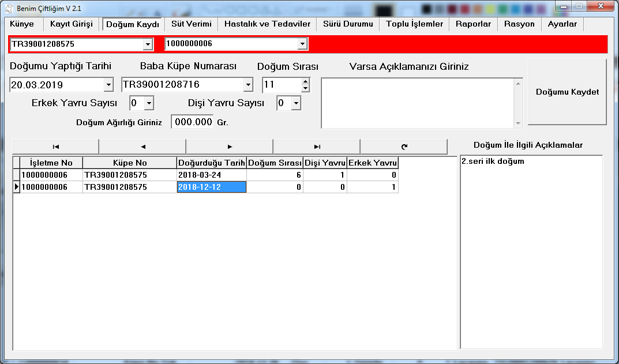
Task: Open the Dişi Yavru Sayısı dropdown
Action: coord(296,103)
